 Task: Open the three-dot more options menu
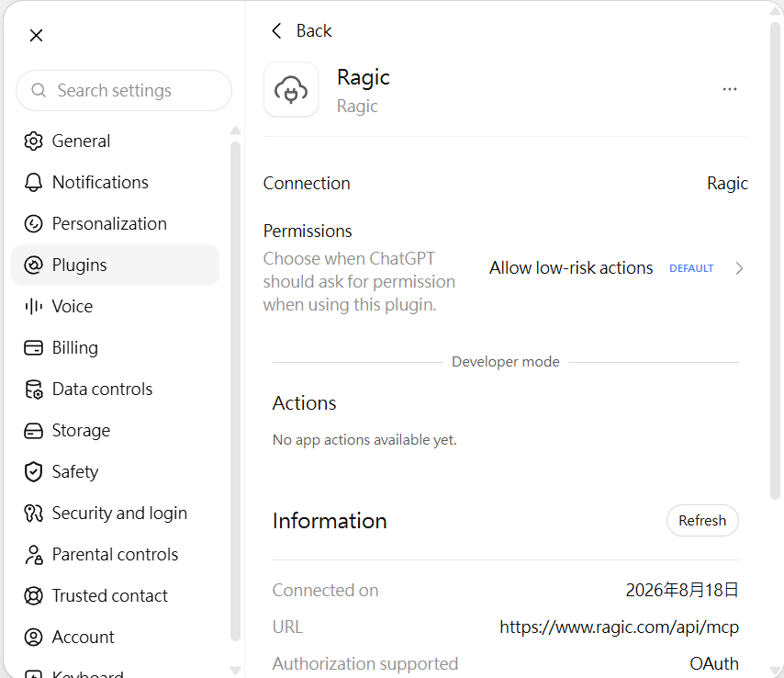[x=730, y=89]
